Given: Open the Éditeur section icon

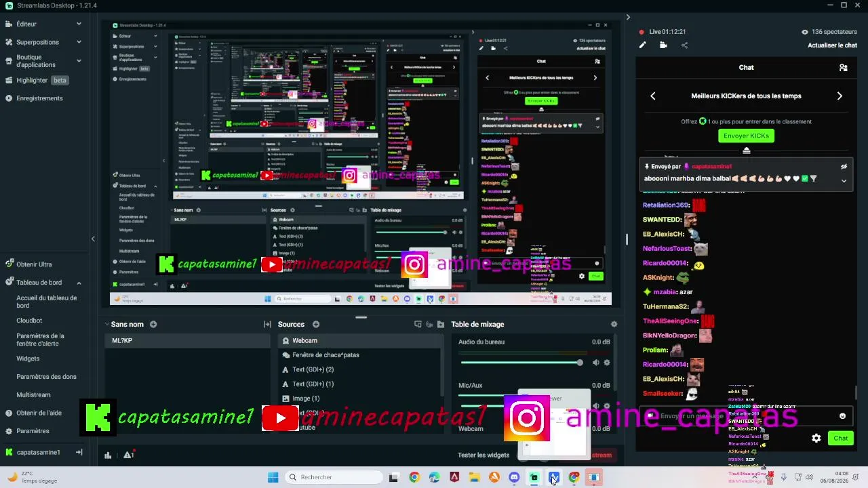Looking at the screenshot, I should coord(9,24).
